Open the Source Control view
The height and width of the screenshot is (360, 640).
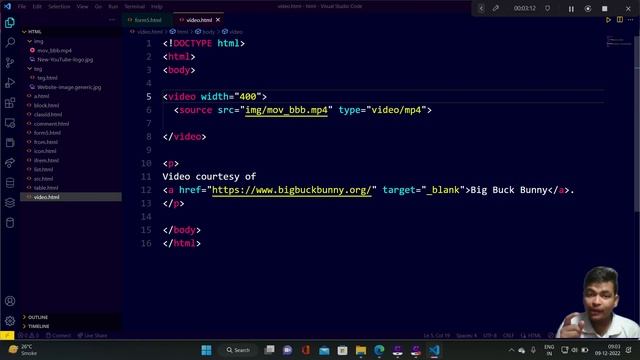10,62
